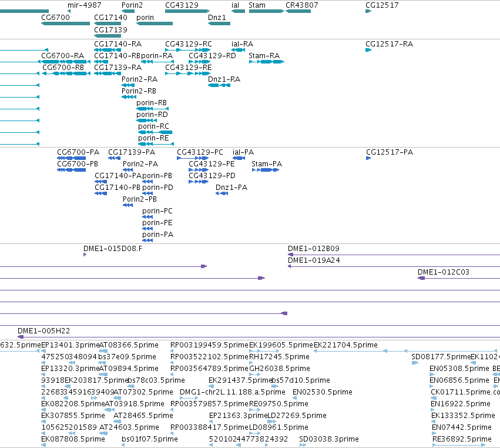
Task: Select transcript CG17140-RA label
Action: (x=118, y=44)
